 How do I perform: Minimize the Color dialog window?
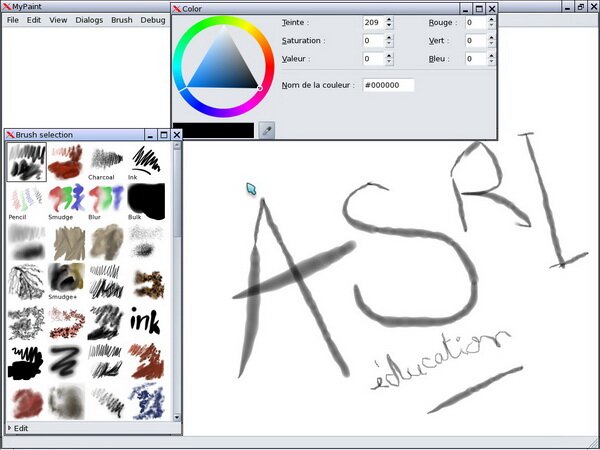coord(465,8)
